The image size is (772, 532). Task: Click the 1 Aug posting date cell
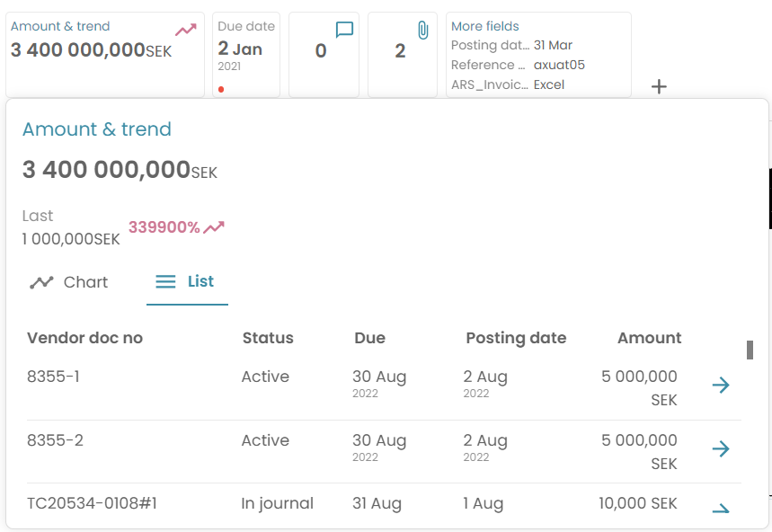pos(483,503)
